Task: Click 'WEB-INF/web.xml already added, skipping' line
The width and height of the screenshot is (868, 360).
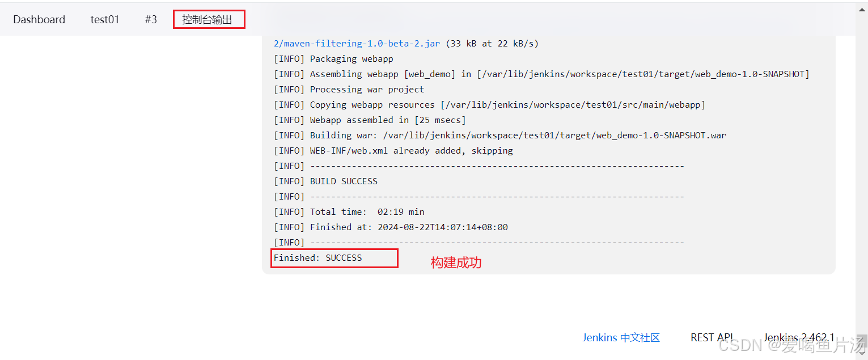Action: [x=393, y=150]
